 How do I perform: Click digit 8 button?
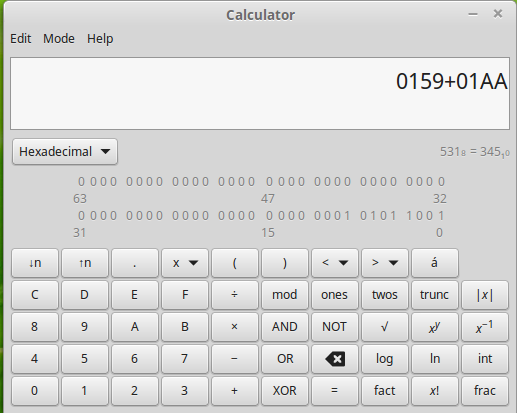click(35, 327)
